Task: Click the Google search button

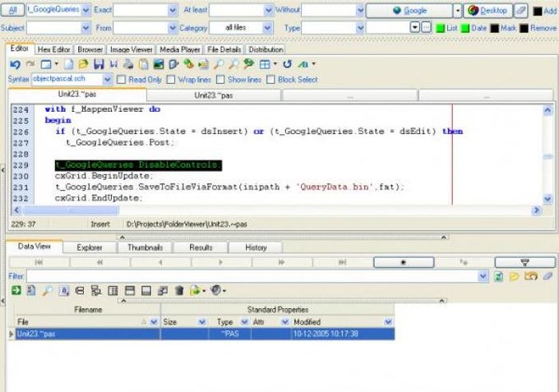Action: click(x=409, y=11)
